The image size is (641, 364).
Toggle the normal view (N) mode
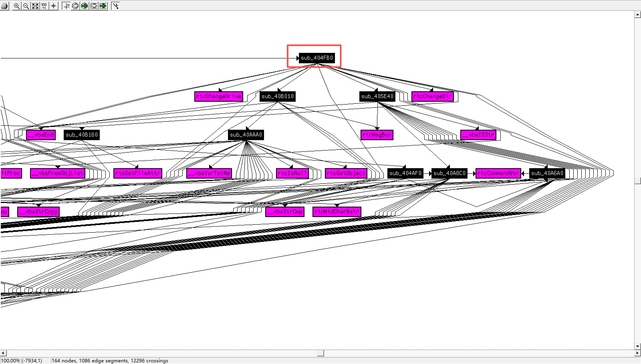coord(66,6)
